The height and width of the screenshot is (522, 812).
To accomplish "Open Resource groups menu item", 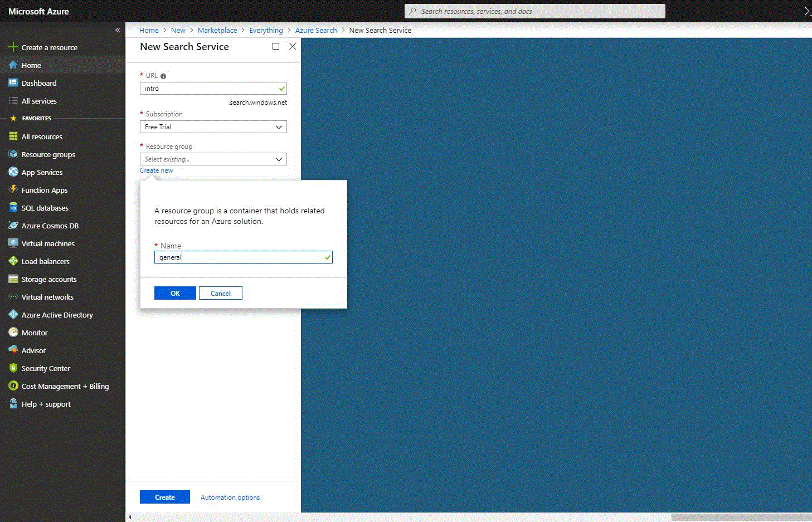I will click(x=62, y=154).
